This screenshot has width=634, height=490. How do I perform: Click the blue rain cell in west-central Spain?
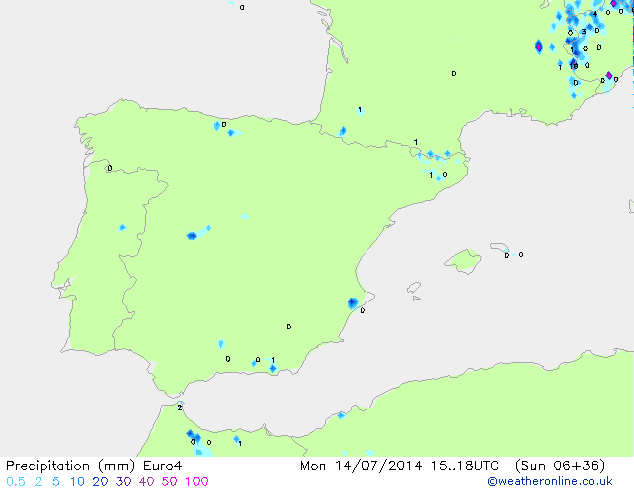point(192,236)
